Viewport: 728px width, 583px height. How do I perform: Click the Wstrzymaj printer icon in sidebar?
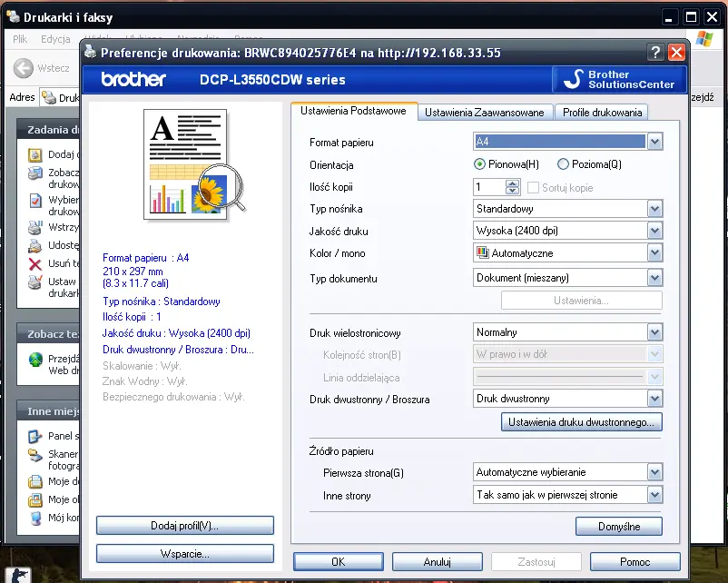click(x=35, y=227)
